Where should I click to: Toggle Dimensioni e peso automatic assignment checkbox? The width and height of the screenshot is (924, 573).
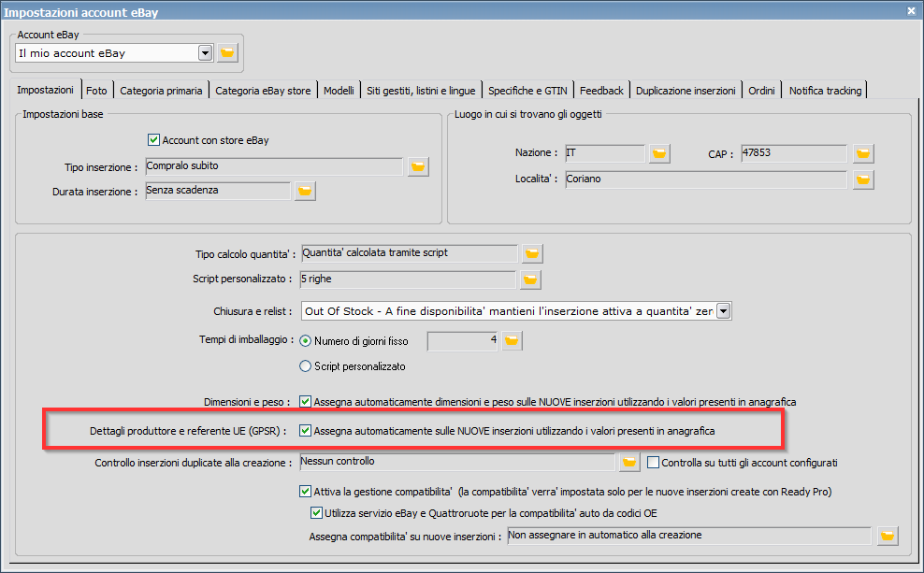click(305, 402)
